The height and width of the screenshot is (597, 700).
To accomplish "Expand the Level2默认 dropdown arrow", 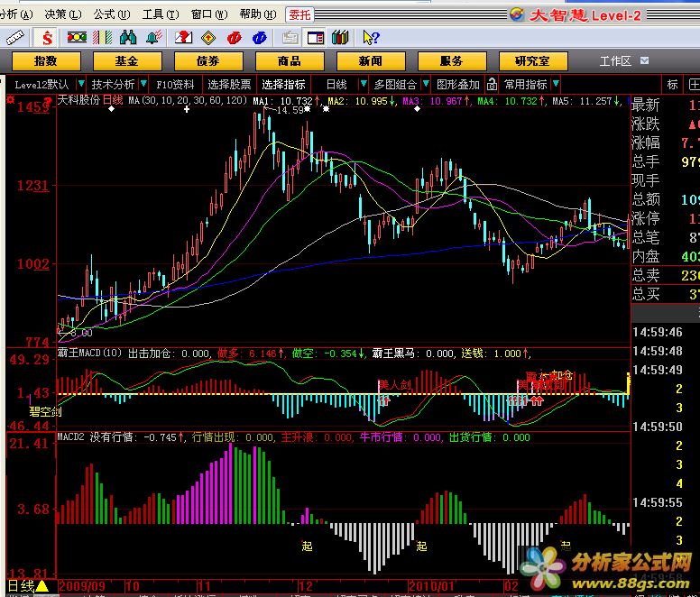I will 81,84.
